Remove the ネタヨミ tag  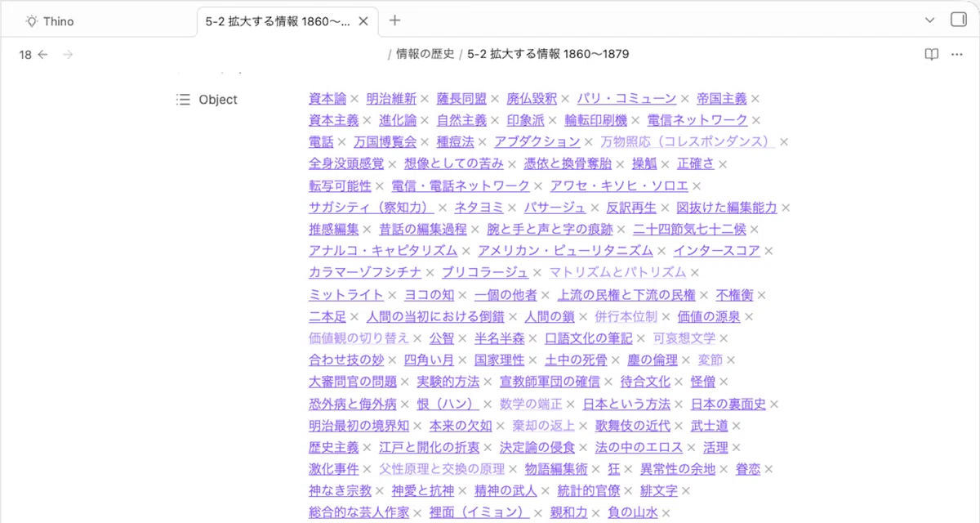tap(511, 208)
